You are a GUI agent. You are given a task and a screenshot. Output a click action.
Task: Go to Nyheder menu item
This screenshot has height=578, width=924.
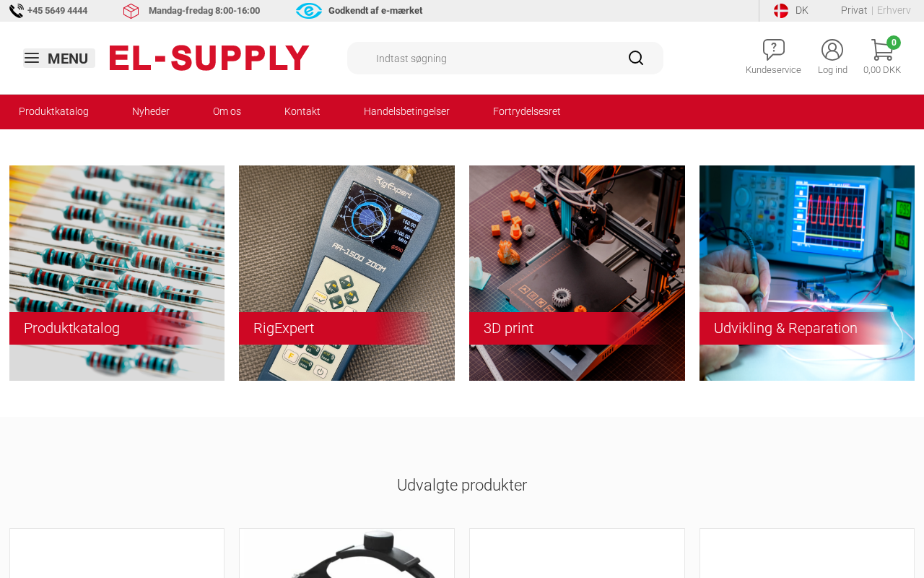[151, 111]
